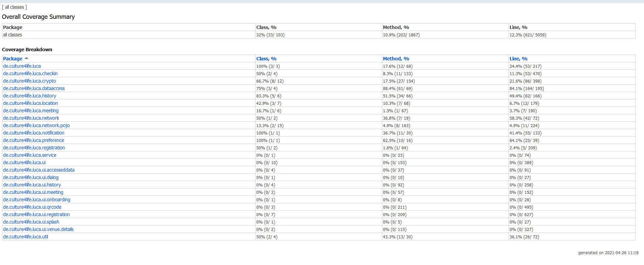The height and width of the screenshot is (265, 644).
Task: Select meeting line coverage '3.7% (7/ 190)'
Action: coord(523,111)
